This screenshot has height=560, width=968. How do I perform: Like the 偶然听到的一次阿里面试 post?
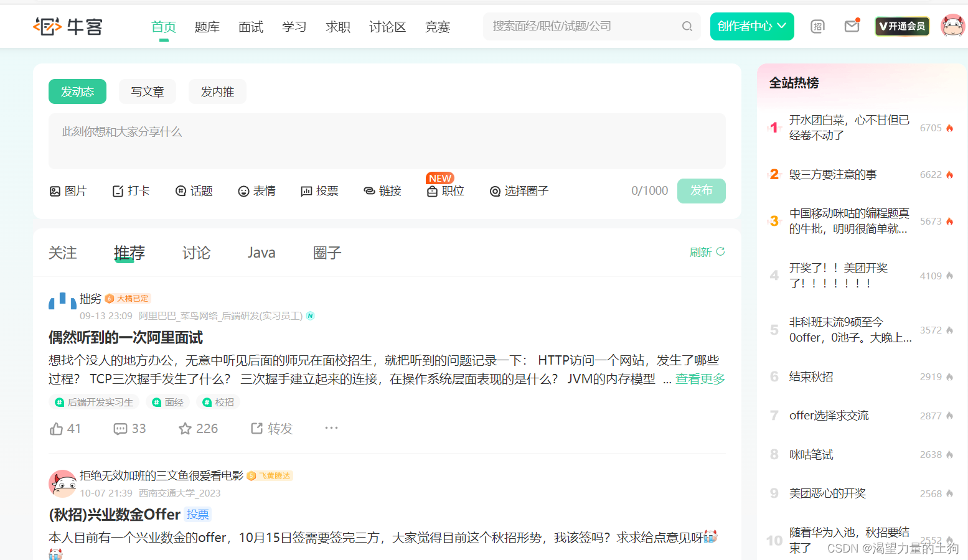(65, 428)
